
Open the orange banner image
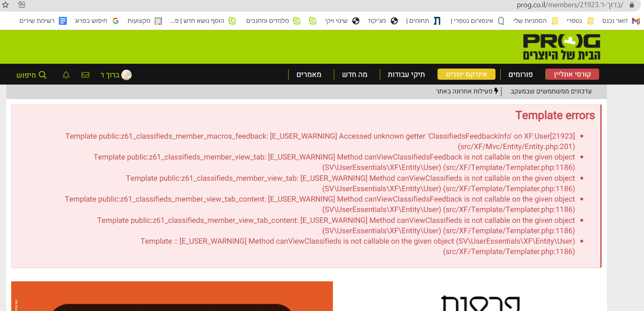pyautogui.click(x=172, y=296)
